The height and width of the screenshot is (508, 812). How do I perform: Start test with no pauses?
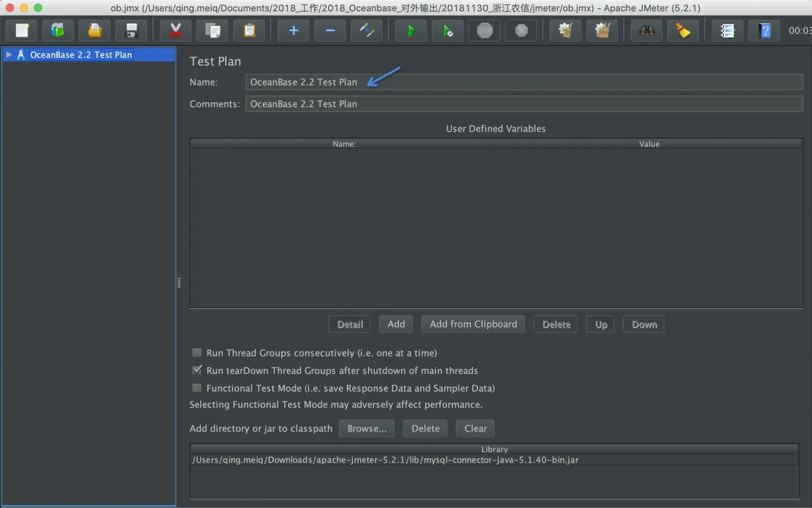coord(448,30)
